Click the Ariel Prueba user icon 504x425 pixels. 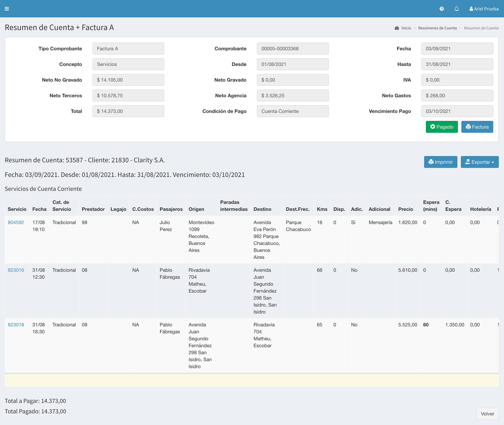[x=471, y=9]
